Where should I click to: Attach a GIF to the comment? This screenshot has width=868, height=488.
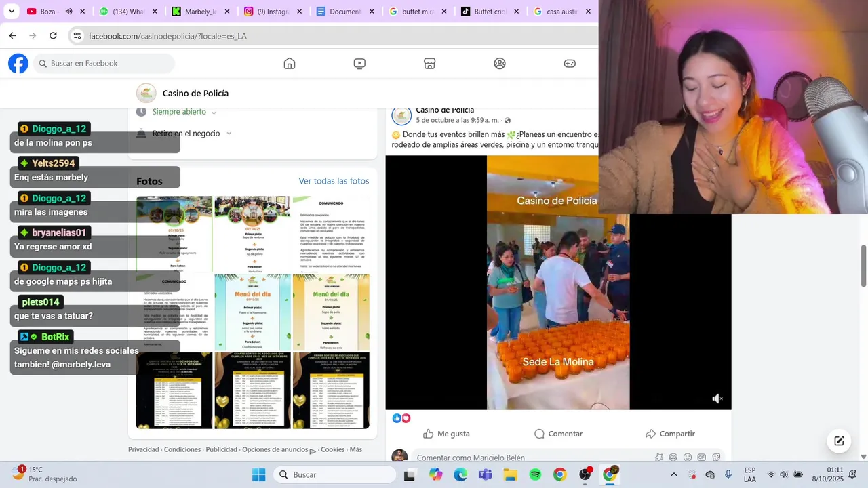click(702, 457)
